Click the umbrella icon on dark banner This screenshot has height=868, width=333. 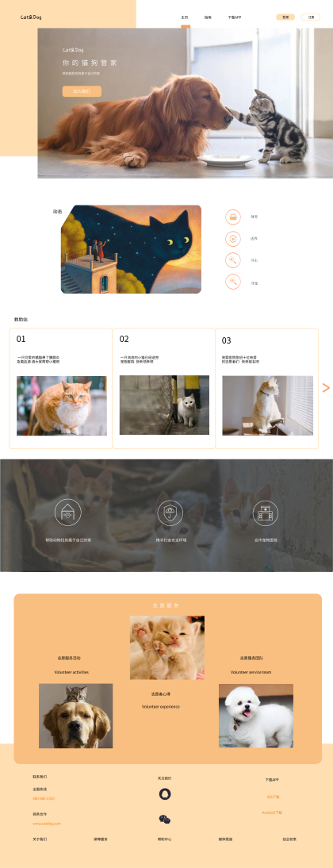pyautogui.click(x=170, y=512)
